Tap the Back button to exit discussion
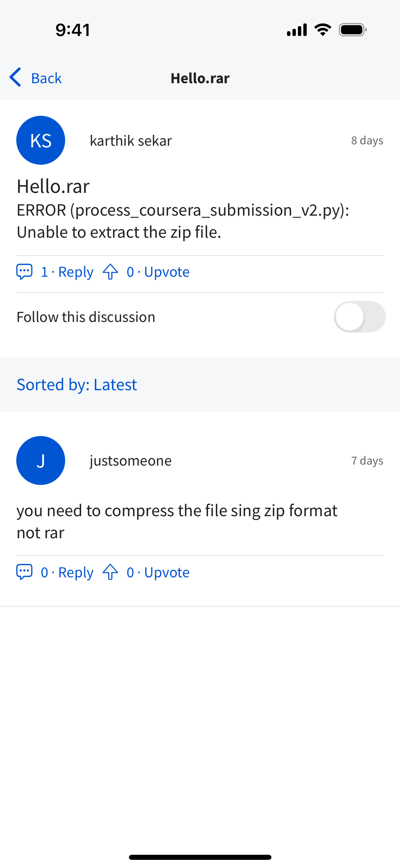This screenshot has height=868, width=400. pyautogui.click(x=46, y=77)
